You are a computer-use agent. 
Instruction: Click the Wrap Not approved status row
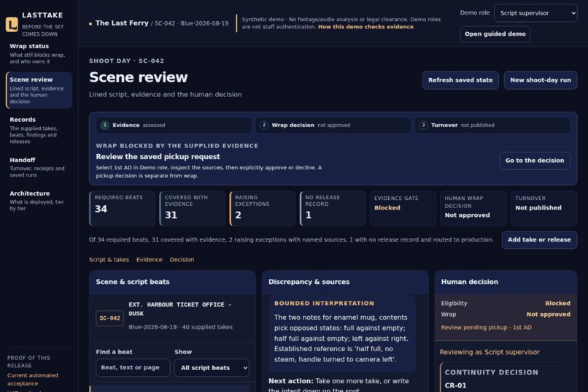click(506, 315)
